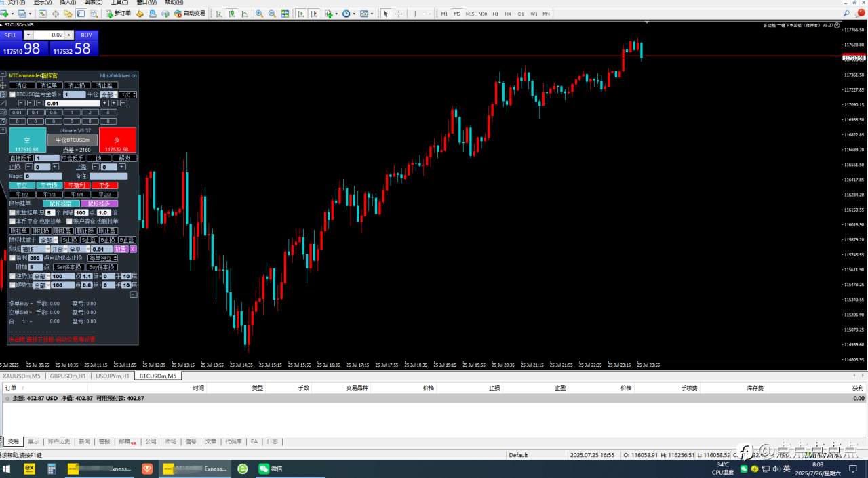The height and width of the screenshot is (478, 868).
Task: Enable the 盈利 auto breakeven checkbox
Action: pos(12,258)
